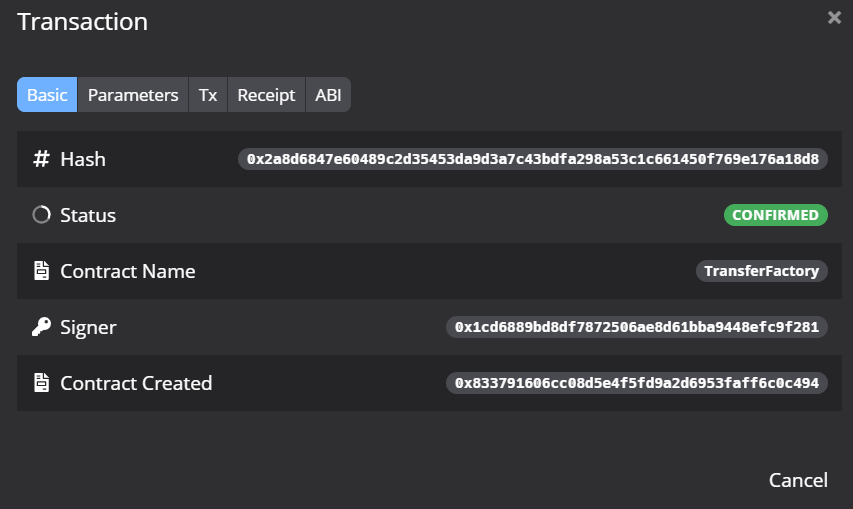
Task: Show the ABI tab
Action: (328, 95)
